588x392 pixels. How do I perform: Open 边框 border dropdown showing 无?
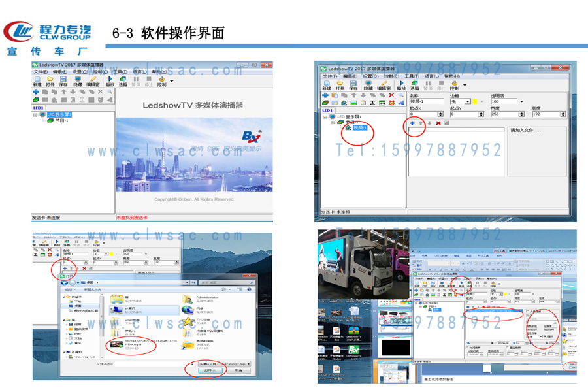468,101
